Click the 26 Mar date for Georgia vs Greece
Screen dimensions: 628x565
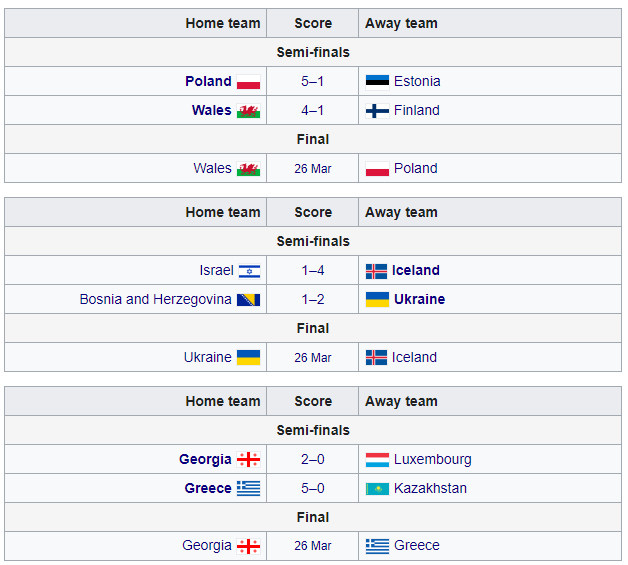(x=313, y=546)
